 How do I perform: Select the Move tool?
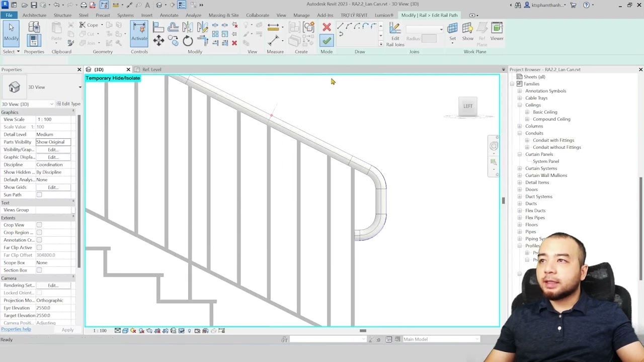point(158,41)
